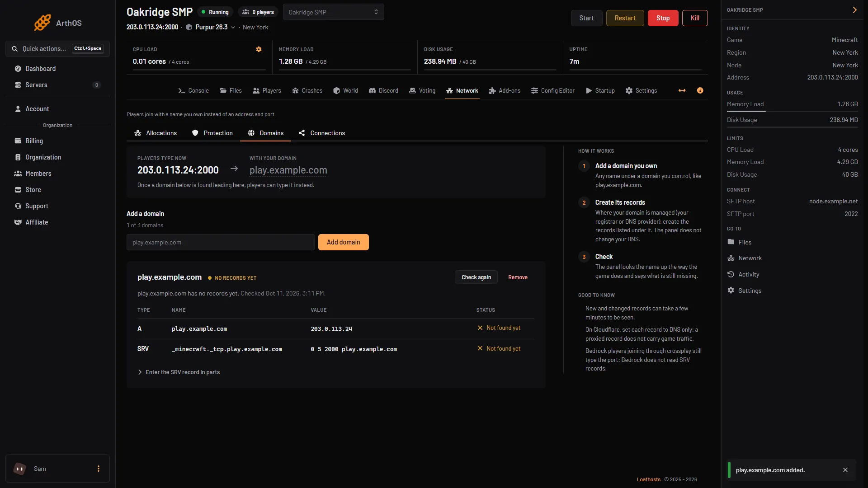Click the CPU Load gear icon

259,49
